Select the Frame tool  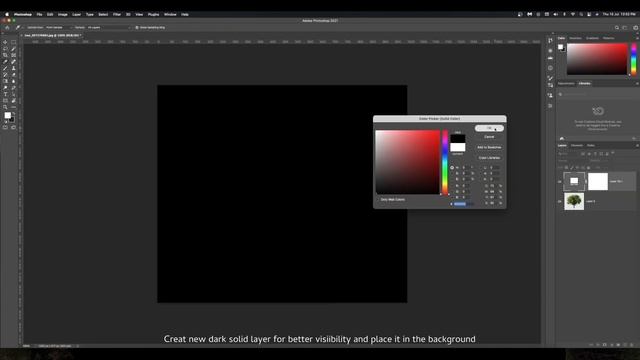[x=13, y=55]
